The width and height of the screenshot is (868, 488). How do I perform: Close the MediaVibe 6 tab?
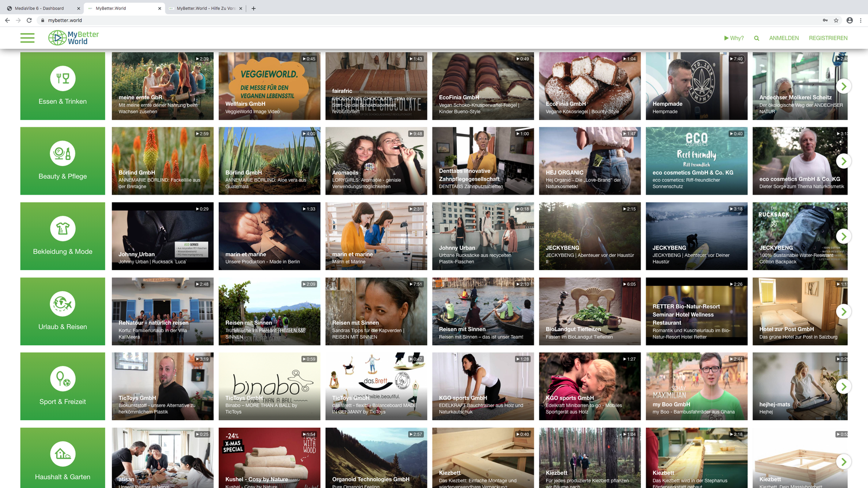[78, 8]
